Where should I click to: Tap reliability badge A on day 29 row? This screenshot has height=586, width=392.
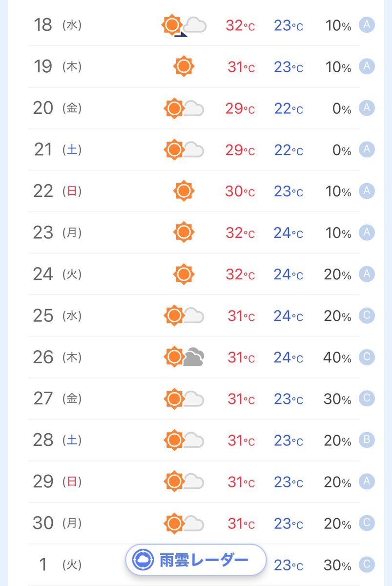(x=367, y=481)
